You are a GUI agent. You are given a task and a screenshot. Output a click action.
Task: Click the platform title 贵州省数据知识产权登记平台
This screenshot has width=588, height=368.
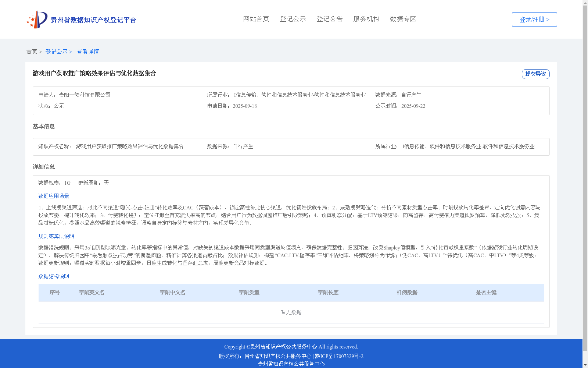click(x=93, y=20)
